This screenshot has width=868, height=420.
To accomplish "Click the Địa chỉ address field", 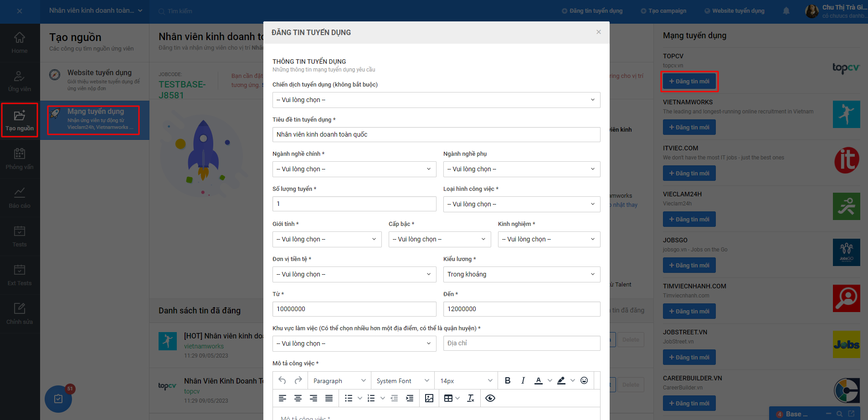I will (522, 343).
